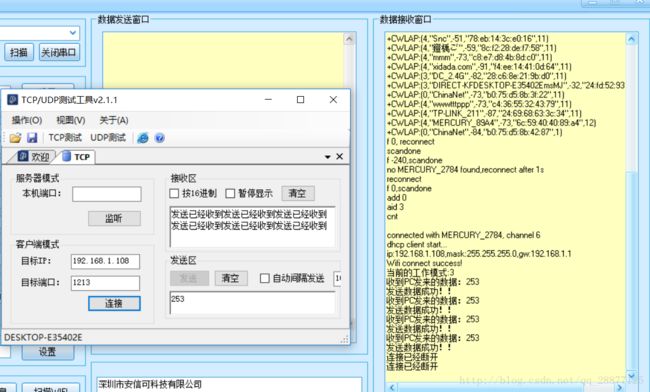Enable 按16进制 display checkbox
650x392 pixels.
175,194
